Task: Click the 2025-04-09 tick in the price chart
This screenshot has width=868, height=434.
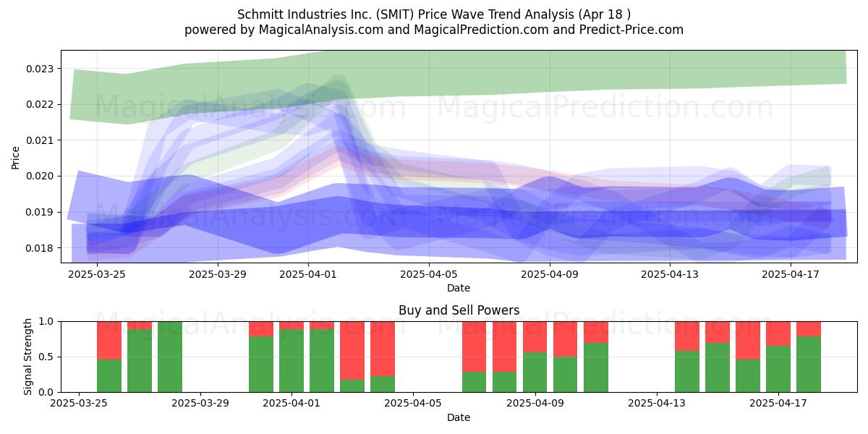Action: (x=550, y=274)
